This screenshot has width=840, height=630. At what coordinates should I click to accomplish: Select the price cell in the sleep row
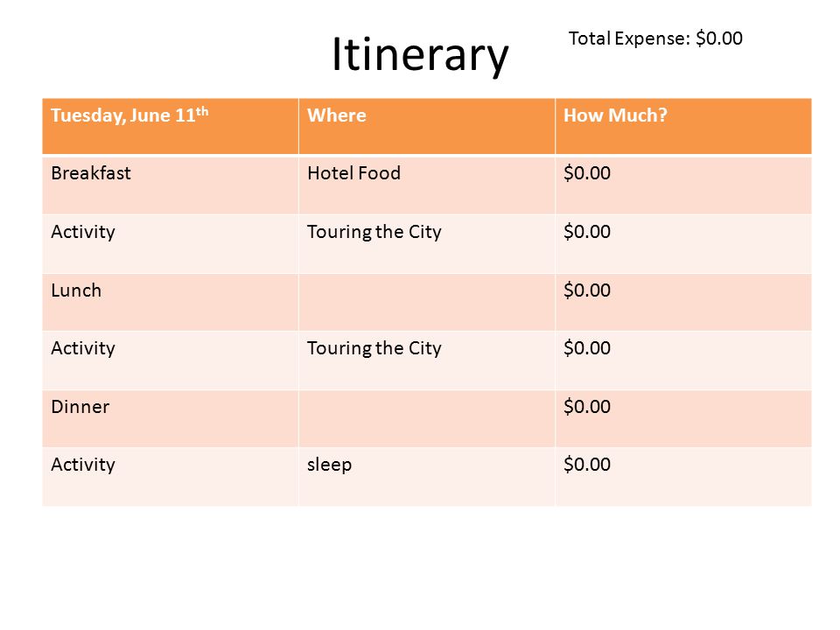tap(683, 477)
